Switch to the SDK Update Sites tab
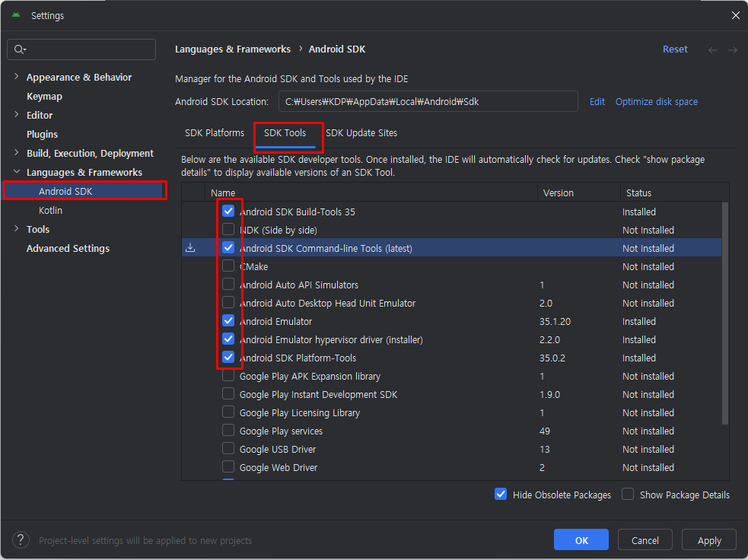 pos(361,133)
